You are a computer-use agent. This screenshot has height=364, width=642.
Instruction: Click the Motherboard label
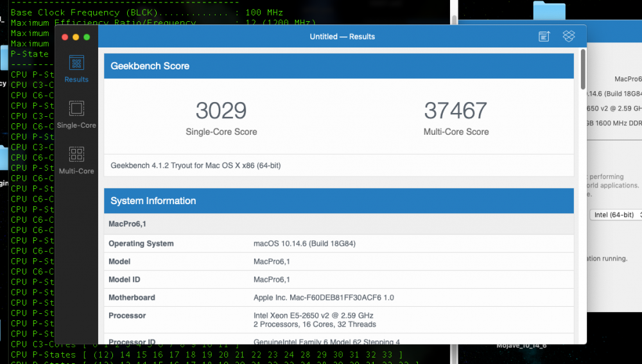click(132, 298)
